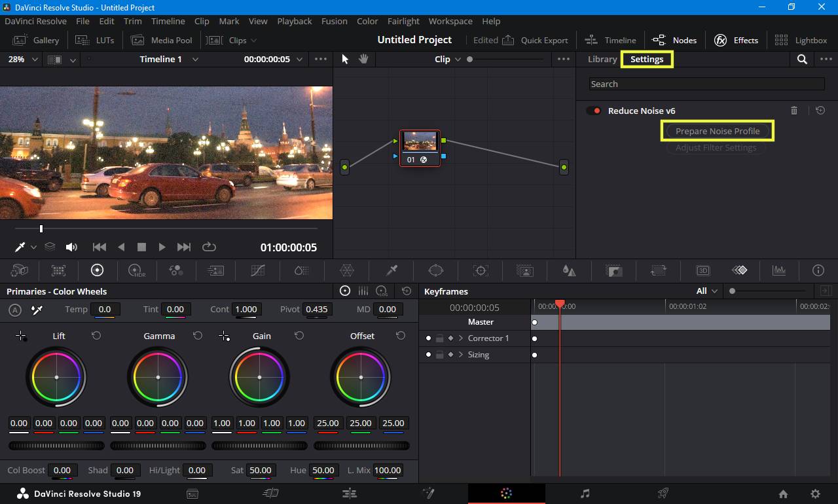Screen dimensions: 838x504
Task: Delete the Reduce Noise v6 effect
Action: click(794, 111)
